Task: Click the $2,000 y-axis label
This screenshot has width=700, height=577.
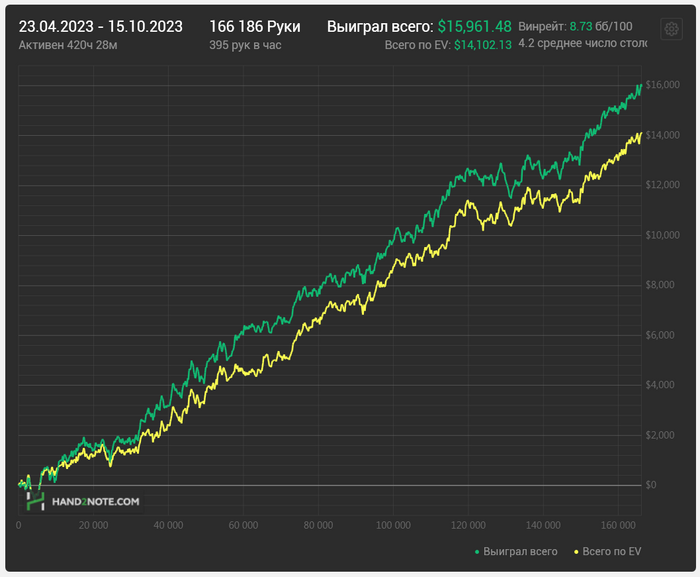Action: [660, 435]
